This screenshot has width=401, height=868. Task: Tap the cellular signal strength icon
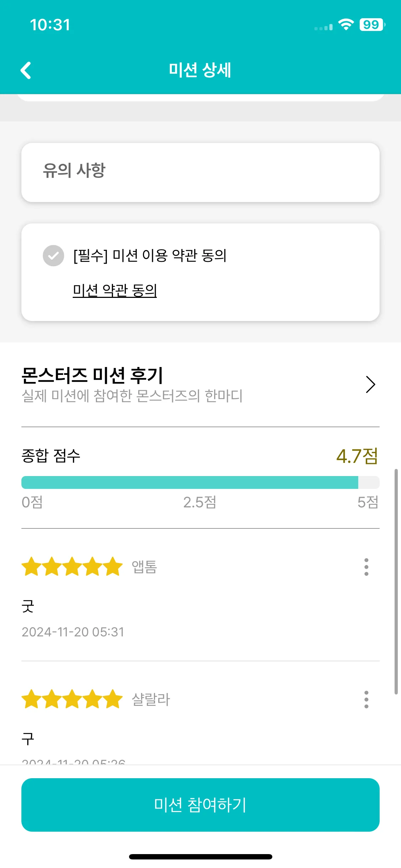[x=323, y=27]
